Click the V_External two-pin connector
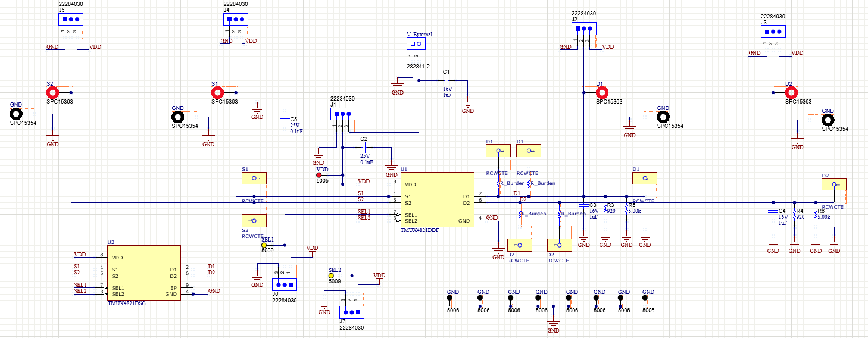The width and height of the screenshot is (868, 338). pyautogui.click(x=416, y=44)
